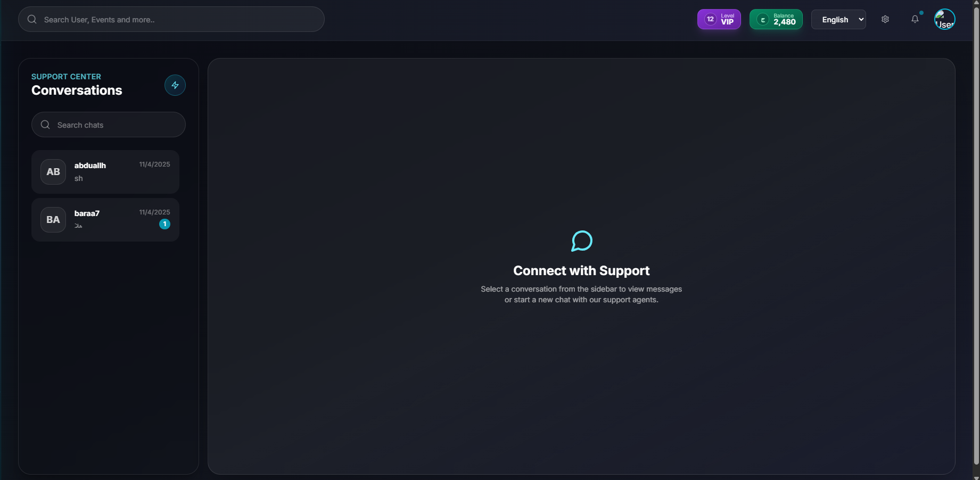The height and width of the screenshot is (480, 980).
Task: Click the chat bubble icon above Connect with Support
Action: click(581, 241)
